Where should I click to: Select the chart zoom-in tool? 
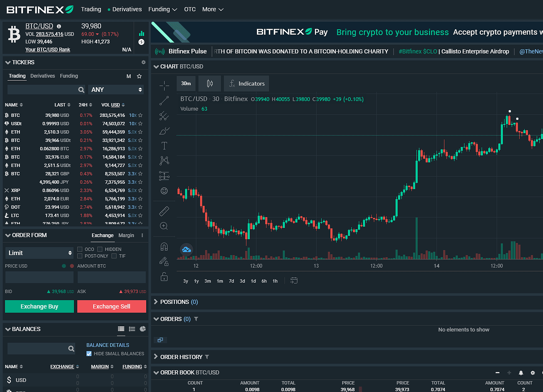[164, 226]
